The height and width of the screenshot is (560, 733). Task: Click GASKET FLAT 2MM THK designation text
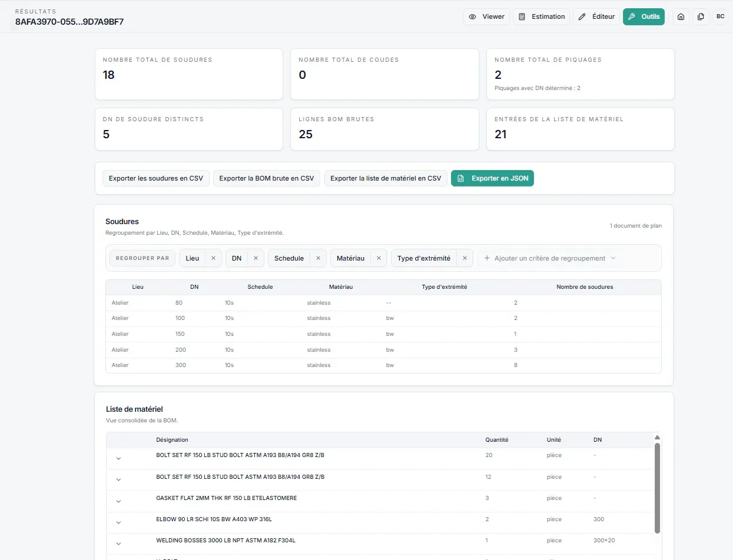point(226,498)
